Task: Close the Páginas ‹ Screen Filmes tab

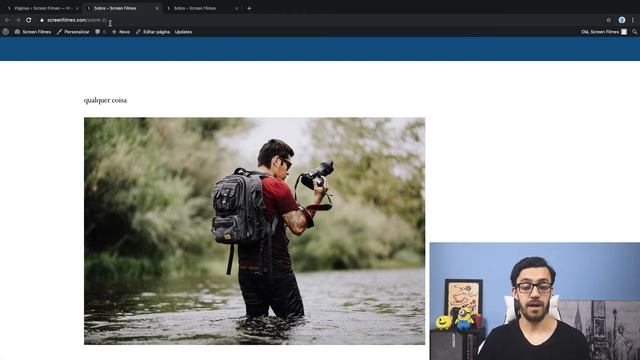Action: click(x=77, y=8)
